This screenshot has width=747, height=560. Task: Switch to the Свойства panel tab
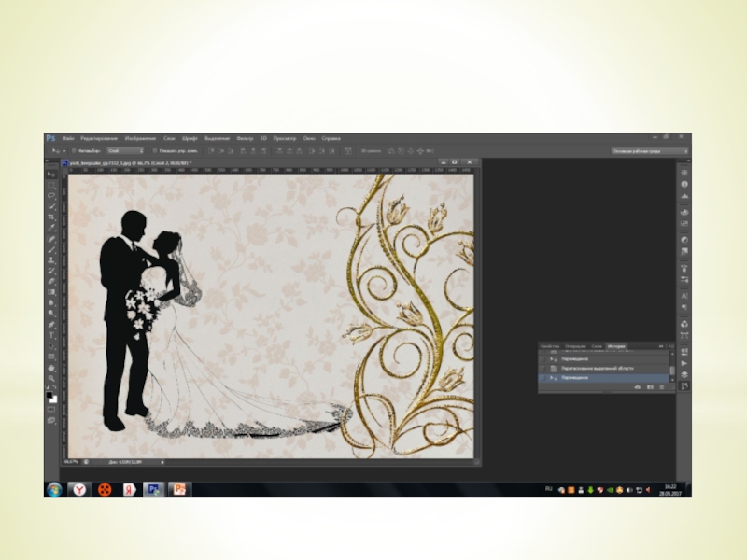tap(550, 346)
